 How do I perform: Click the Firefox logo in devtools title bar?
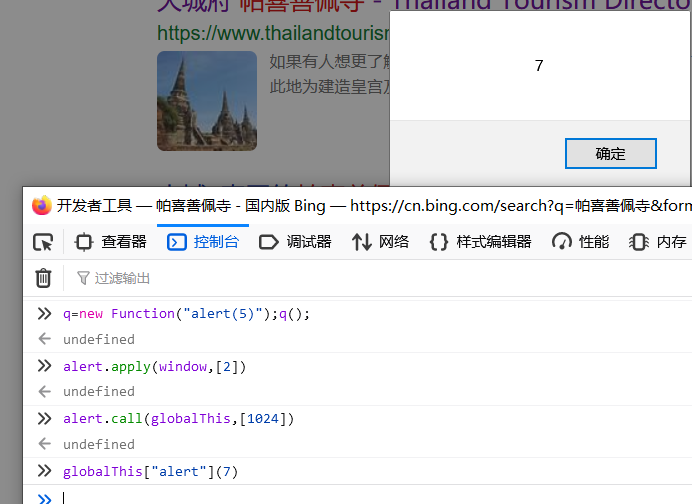(42, 206)
